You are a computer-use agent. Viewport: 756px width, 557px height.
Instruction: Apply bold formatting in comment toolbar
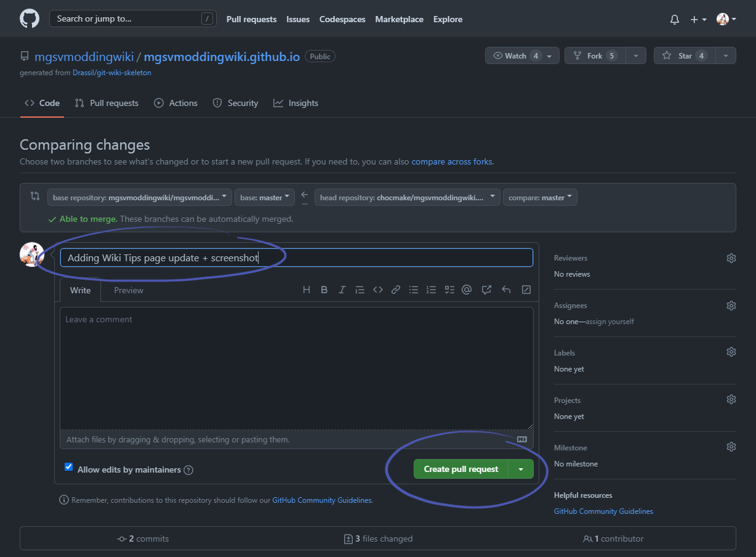324,290
